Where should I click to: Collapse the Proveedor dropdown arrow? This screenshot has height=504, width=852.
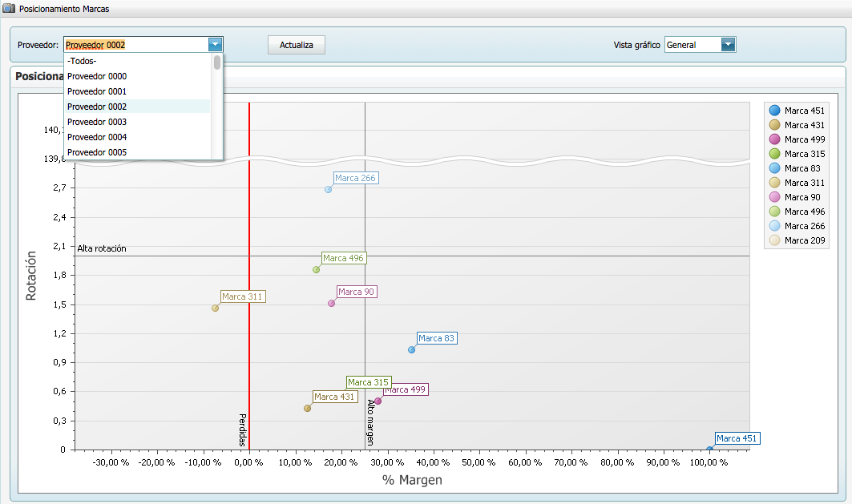pos(215,45)
